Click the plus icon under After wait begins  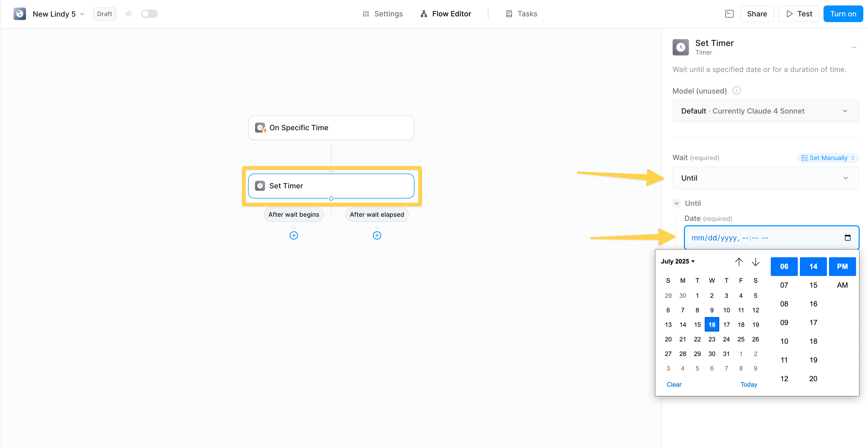(x=294, y=235)
